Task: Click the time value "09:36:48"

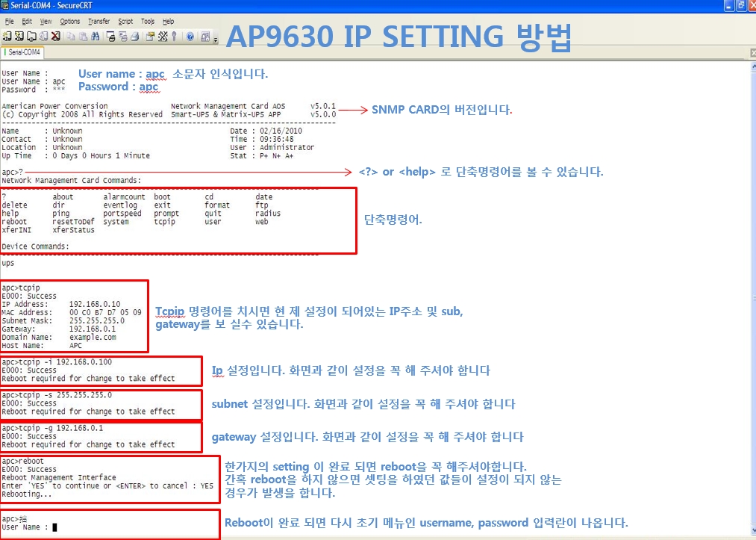Action: 277,139
